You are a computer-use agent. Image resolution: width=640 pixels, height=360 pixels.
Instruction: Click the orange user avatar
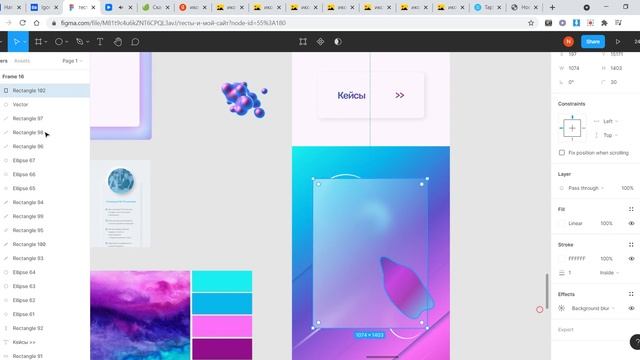tap(568, 42)
